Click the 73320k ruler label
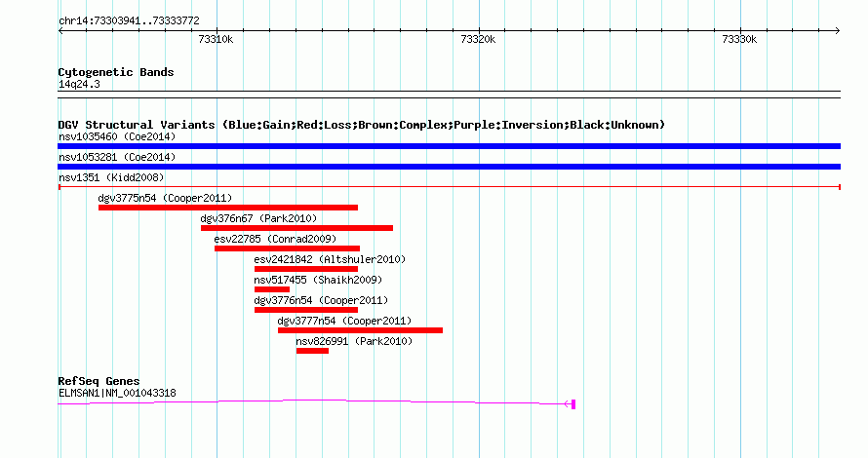This screenshot has height=458, width=868. 478,39
